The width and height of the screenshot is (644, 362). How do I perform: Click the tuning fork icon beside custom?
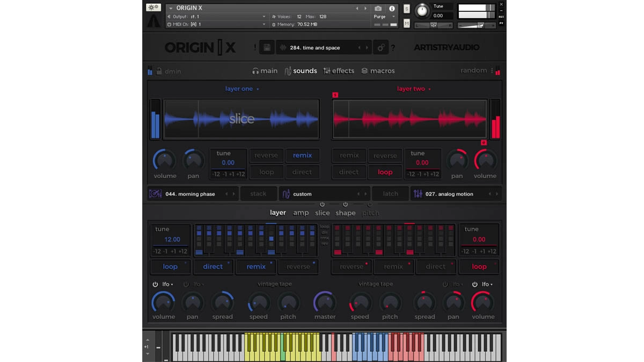tap(286, 194)
